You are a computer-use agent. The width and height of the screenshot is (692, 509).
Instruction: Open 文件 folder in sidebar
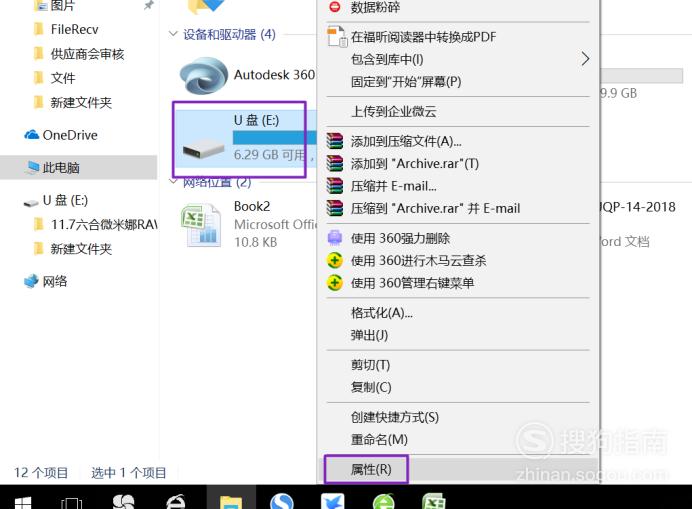click(63, 78)
